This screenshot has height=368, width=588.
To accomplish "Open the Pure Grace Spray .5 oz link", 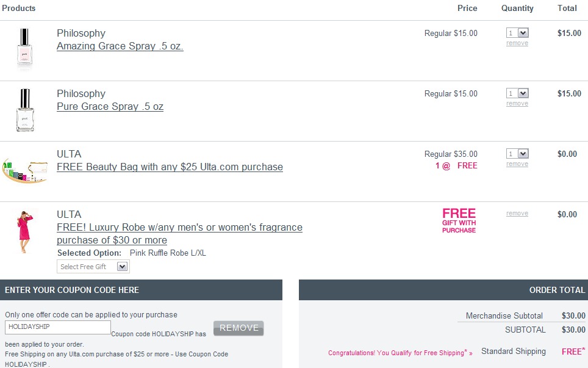I will pos(110,107).
